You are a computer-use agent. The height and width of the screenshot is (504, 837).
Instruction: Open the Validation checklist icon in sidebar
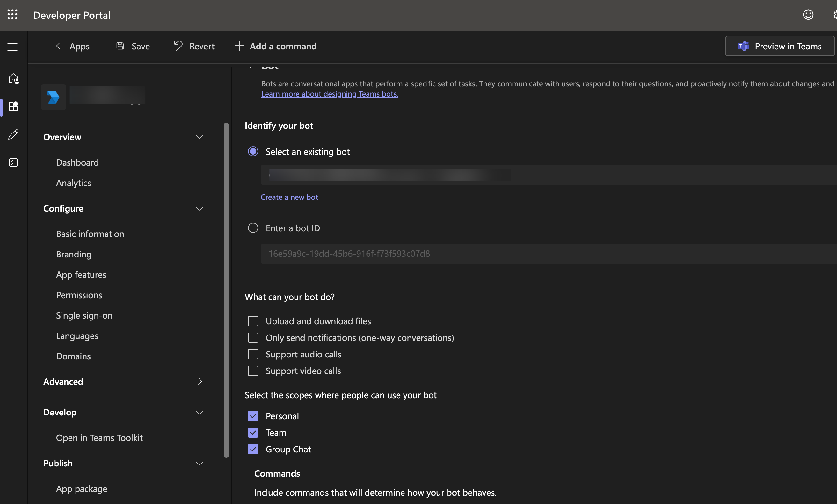pos(14,162)
